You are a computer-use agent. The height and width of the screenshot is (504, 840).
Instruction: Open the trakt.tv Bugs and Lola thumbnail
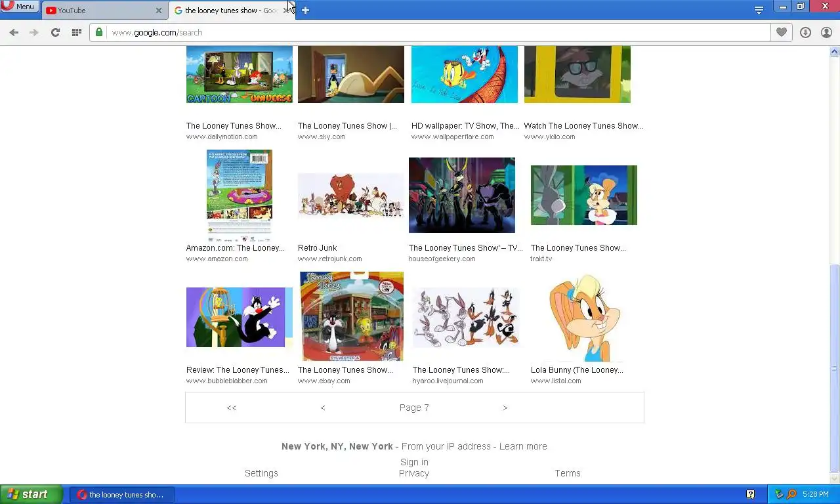click(x=584, y=195)
